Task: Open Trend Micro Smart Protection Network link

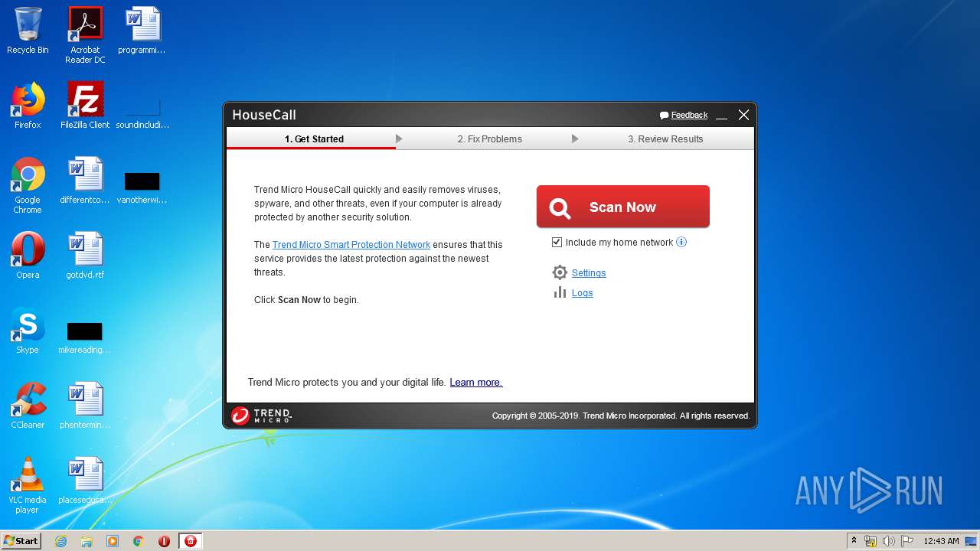Action: pyautogui.click(x=351, y=245)
